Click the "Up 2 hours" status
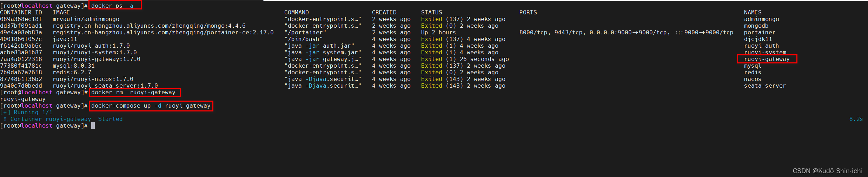 tap(438, 33)
